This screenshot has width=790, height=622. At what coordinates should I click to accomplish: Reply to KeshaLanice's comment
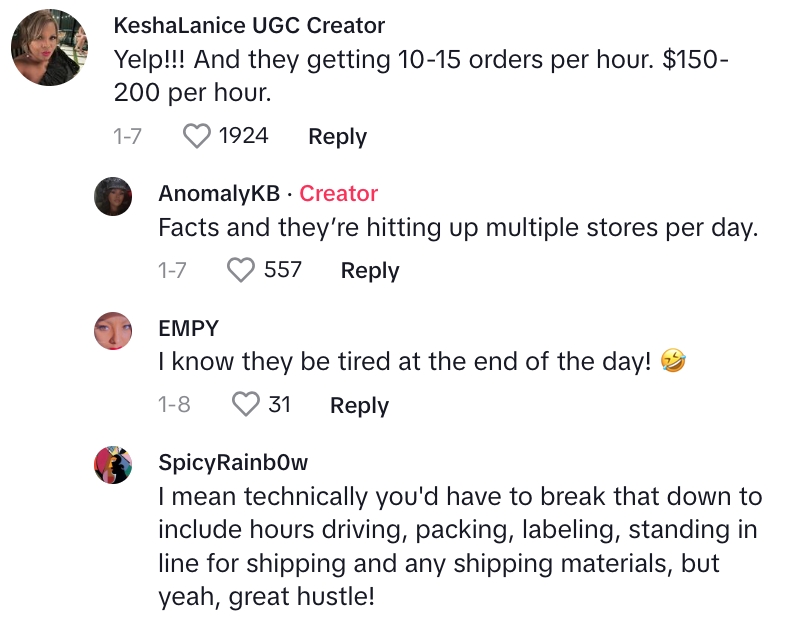(337, 137)
